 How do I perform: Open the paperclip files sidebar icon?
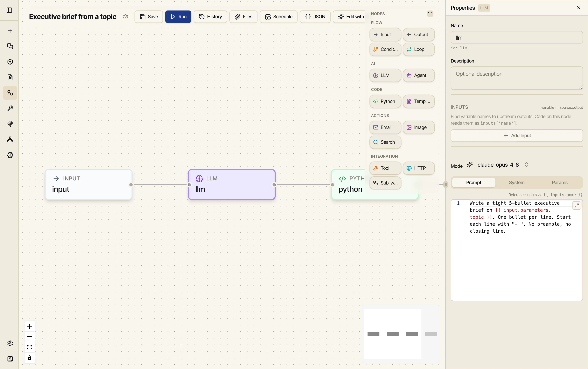pos(10,124)
